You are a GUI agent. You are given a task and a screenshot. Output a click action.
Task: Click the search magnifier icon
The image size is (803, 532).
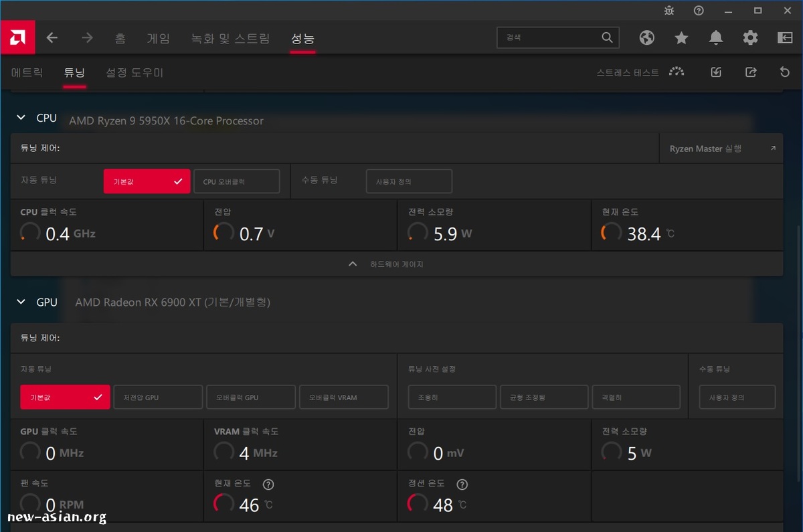607,37
